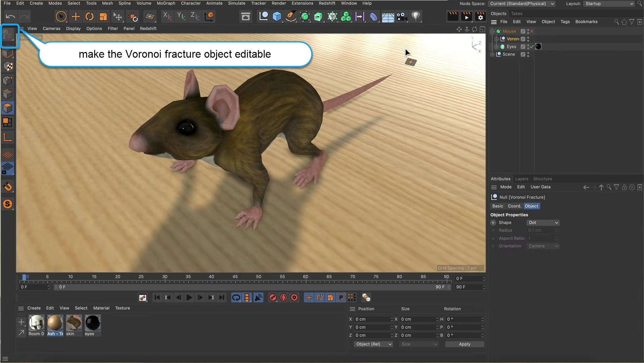Open the Edit Render Settings icon

click(480, 16)
